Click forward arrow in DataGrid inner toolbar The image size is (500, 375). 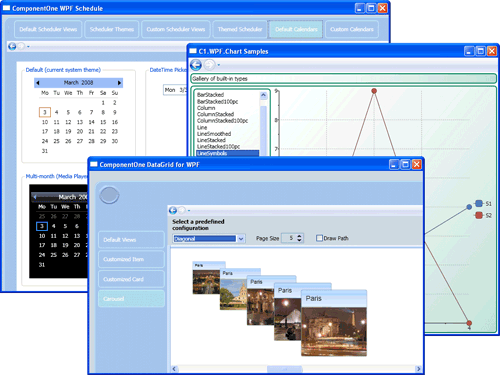(182, 210)
